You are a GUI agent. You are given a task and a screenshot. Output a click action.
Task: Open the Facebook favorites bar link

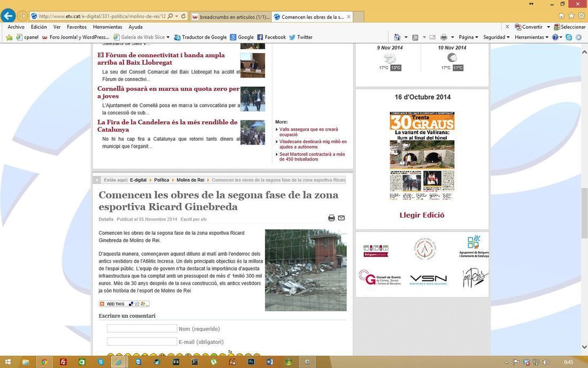pos(272,37)
